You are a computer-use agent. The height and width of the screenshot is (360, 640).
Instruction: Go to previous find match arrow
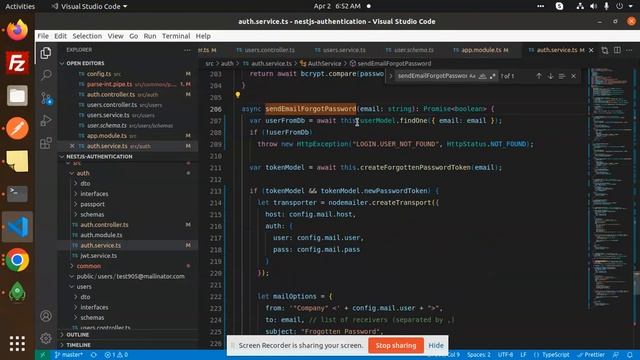tap(539, 76)
